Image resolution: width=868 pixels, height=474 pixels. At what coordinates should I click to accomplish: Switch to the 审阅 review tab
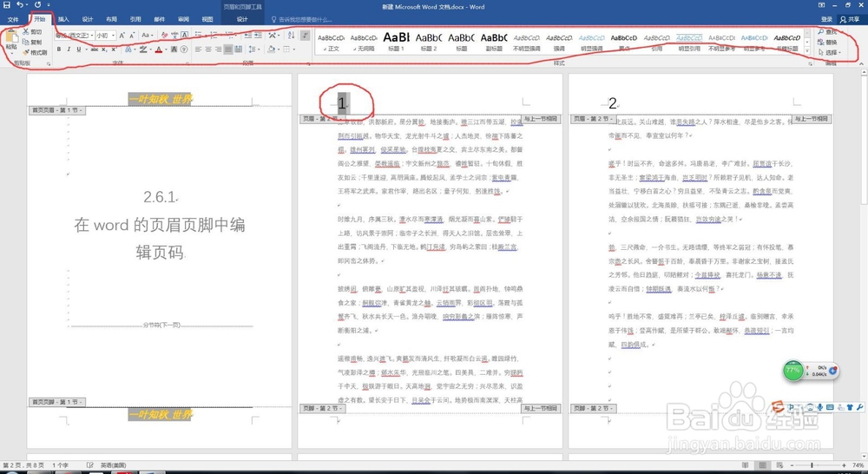[183, 19]
